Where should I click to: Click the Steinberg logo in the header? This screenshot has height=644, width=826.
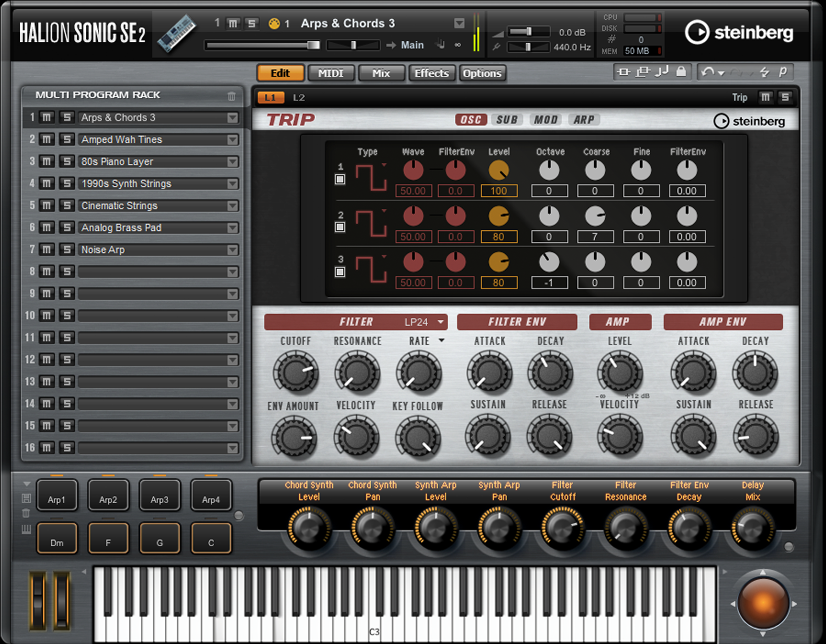tap(739, 32)
